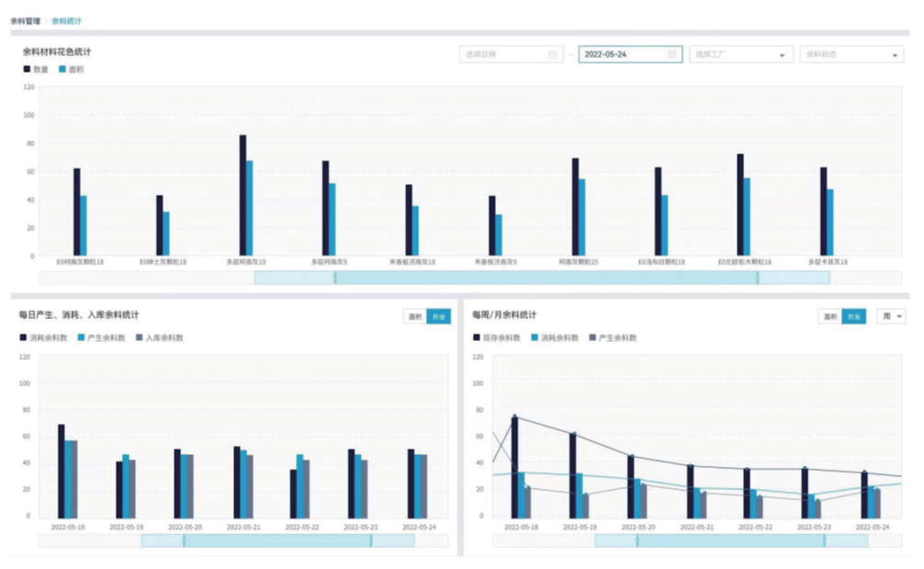Open the 周 period dropdown in weekly chart
The height and width of the screenshot is (569, 924).
coord(891,316)
